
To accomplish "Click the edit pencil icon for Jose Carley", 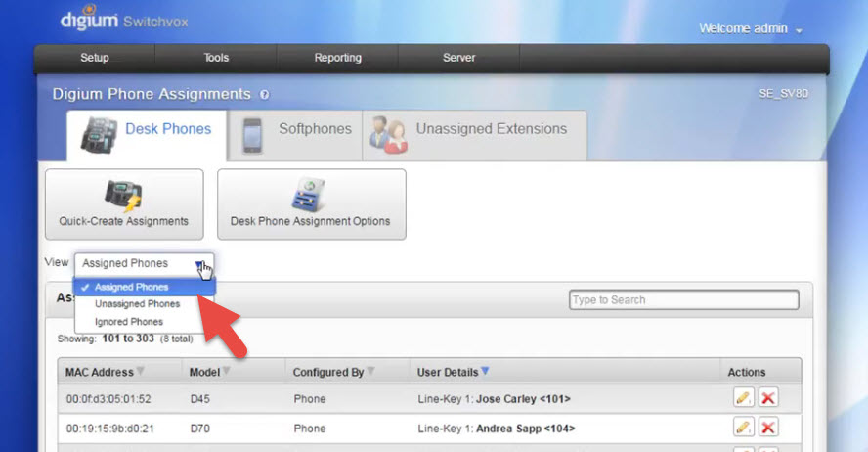I will point(743,399).
